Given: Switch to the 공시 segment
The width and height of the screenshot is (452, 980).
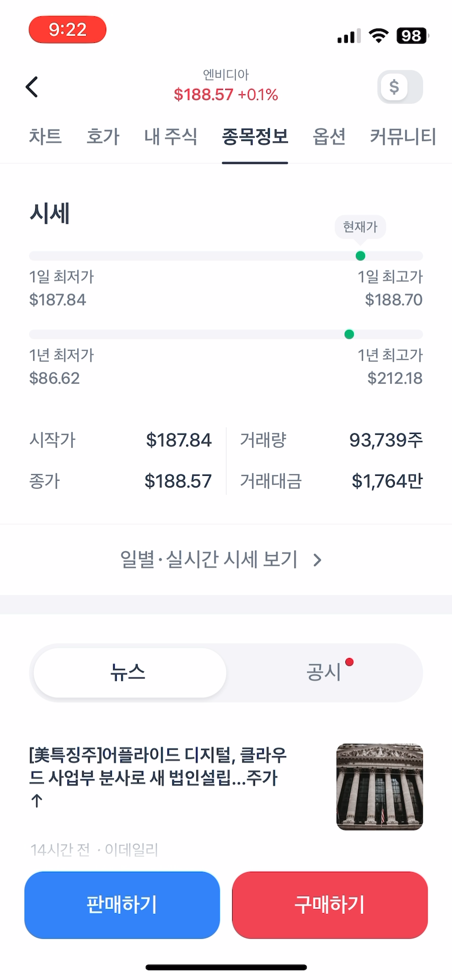Looking at the screenshot, I should point(323,672).
